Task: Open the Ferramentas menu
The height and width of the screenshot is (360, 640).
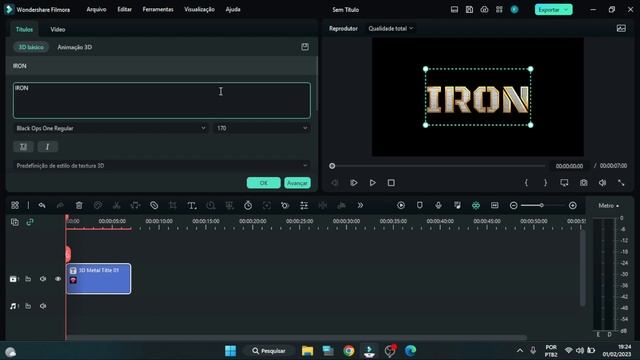Action: tap(158, 9)
